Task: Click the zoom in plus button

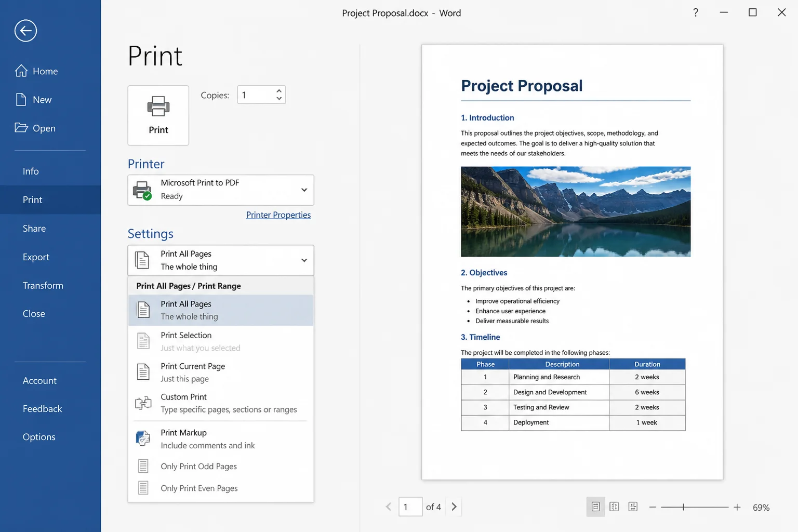Action: [737, 507]
